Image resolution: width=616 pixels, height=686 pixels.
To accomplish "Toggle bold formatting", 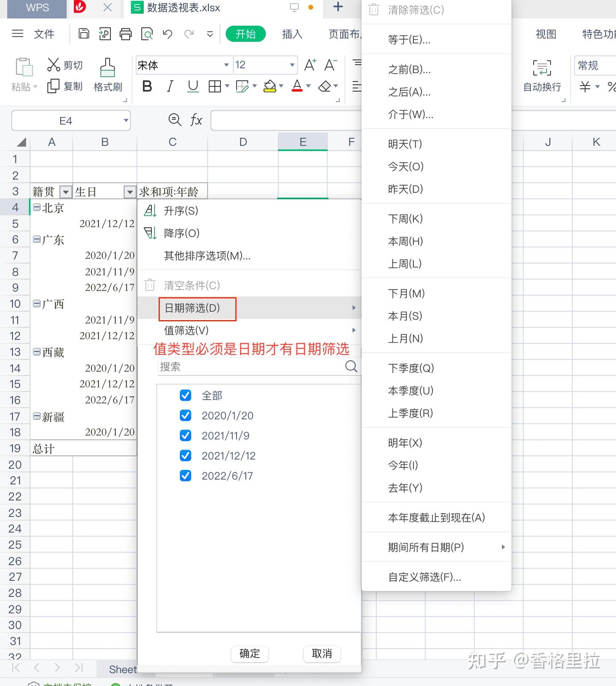I will [147, 86].
